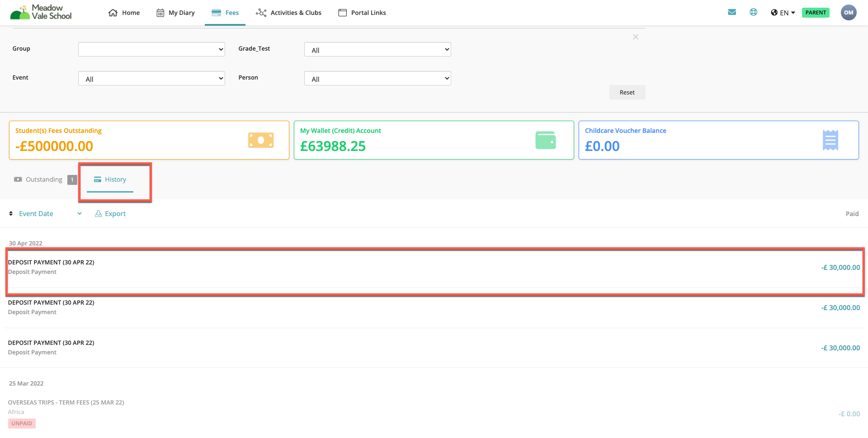Screen dimensions: 868x438
Task: Click the green PARENT badge
Action: tap(816, 13)
